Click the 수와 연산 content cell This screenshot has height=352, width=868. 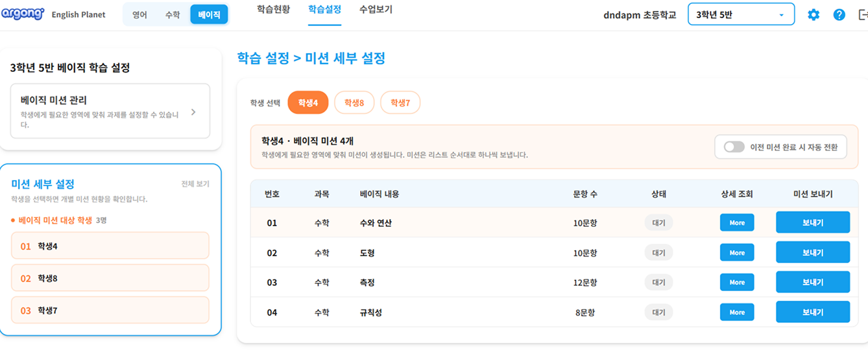point(376,223)
